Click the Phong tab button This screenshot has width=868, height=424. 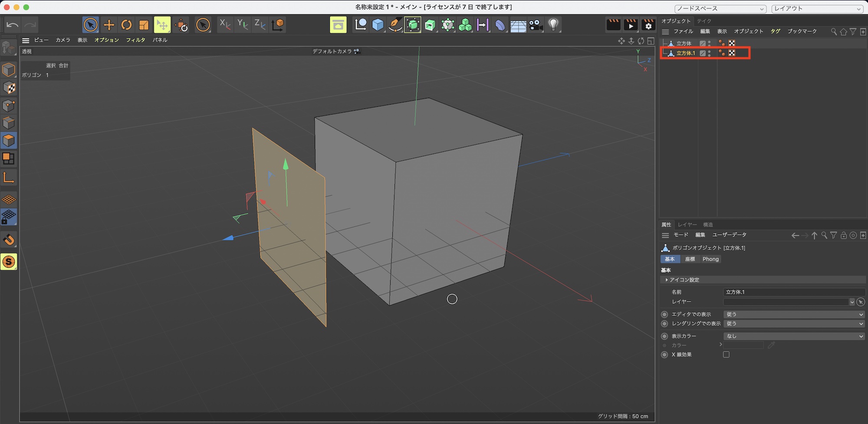[710, 259]
